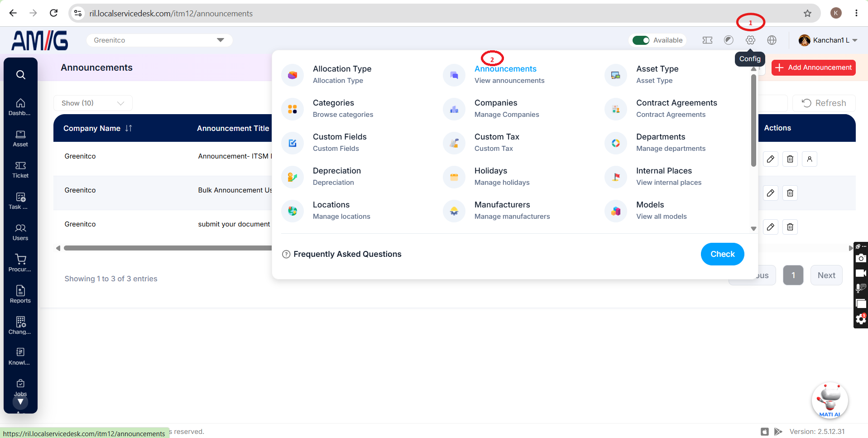Bookmark this page with star icon

(807, 13)
